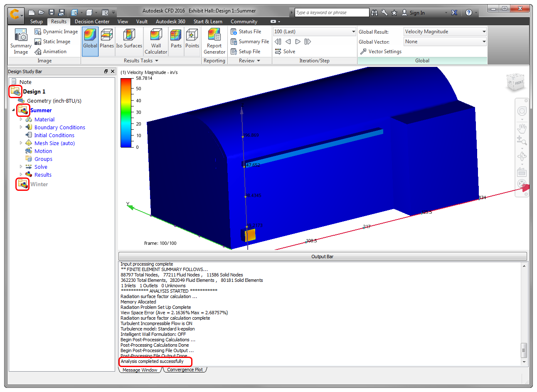Select the Zoom tool in navigation bar

point(522,141)
